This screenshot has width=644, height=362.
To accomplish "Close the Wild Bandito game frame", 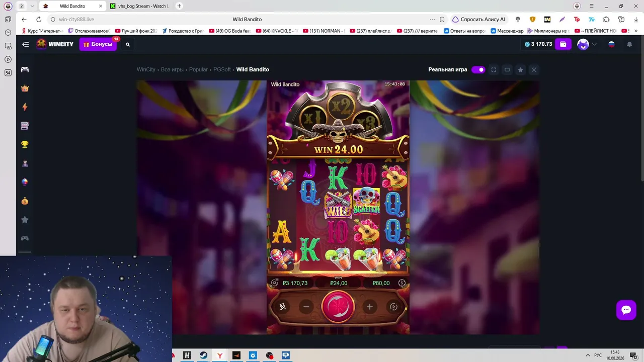I will click(534, 70).
